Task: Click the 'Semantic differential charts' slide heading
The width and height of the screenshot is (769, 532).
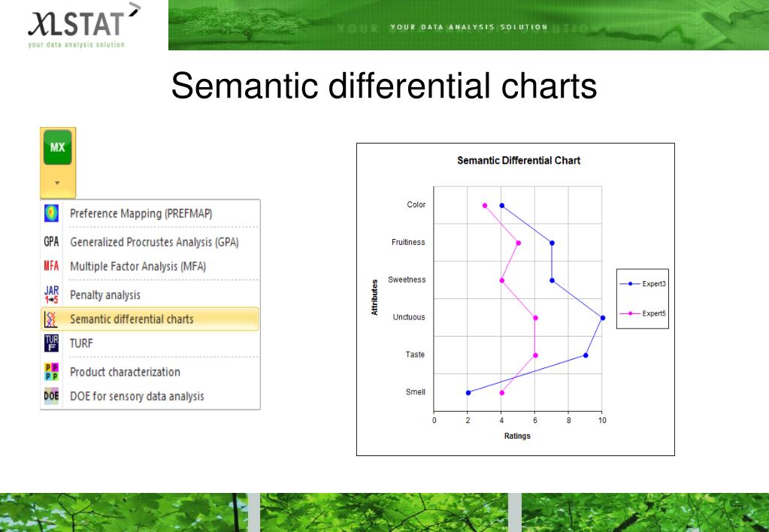Action: coord(384,86)
